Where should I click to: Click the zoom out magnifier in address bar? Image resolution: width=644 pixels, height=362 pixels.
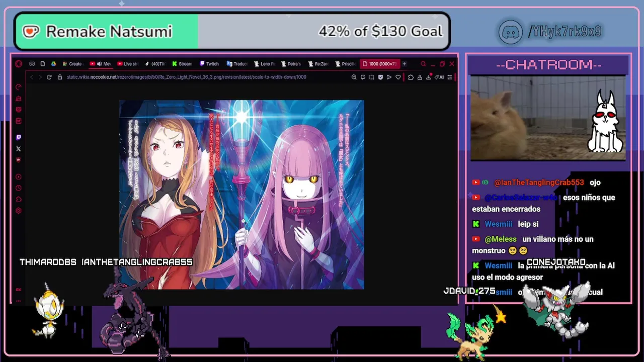(354, 77)
